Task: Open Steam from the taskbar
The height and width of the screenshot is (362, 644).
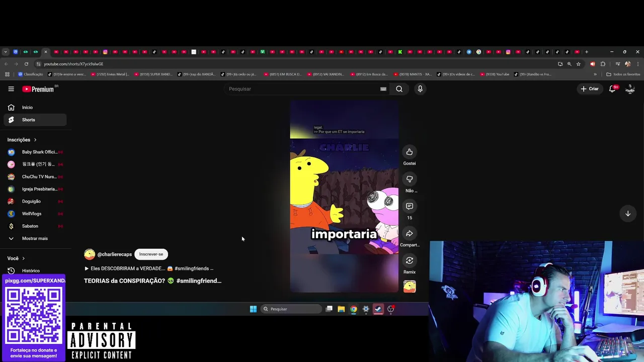Action: click(378, 309)
